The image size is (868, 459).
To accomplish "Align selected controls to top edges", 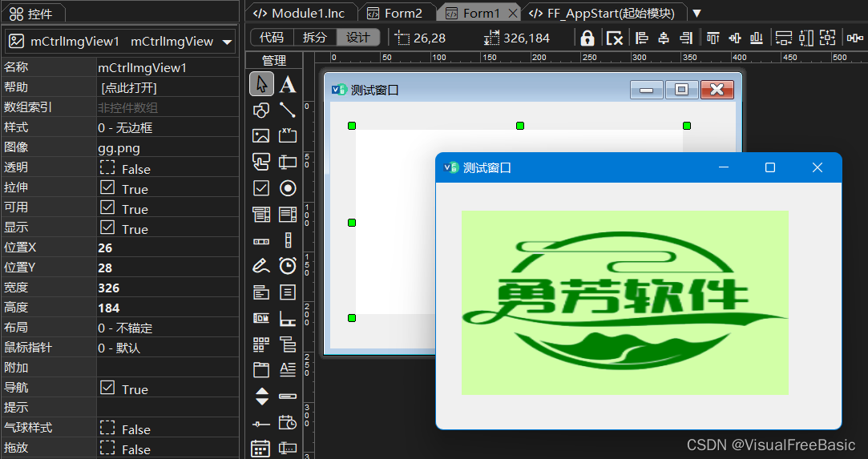I will tap(713, 38).
